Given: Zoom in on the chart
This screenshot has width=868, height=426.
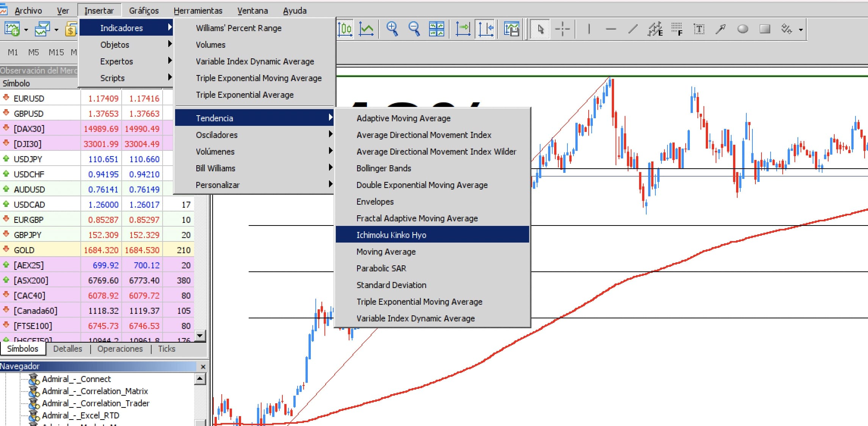Looking at the screenshot, I should click(393, 28).
